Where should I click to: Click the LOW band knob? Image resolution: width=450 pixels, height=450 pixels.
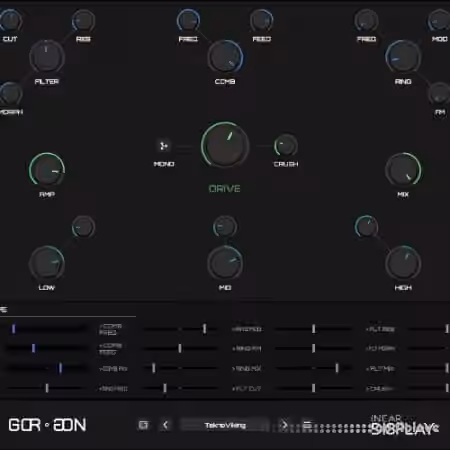(x=47, y=263)
